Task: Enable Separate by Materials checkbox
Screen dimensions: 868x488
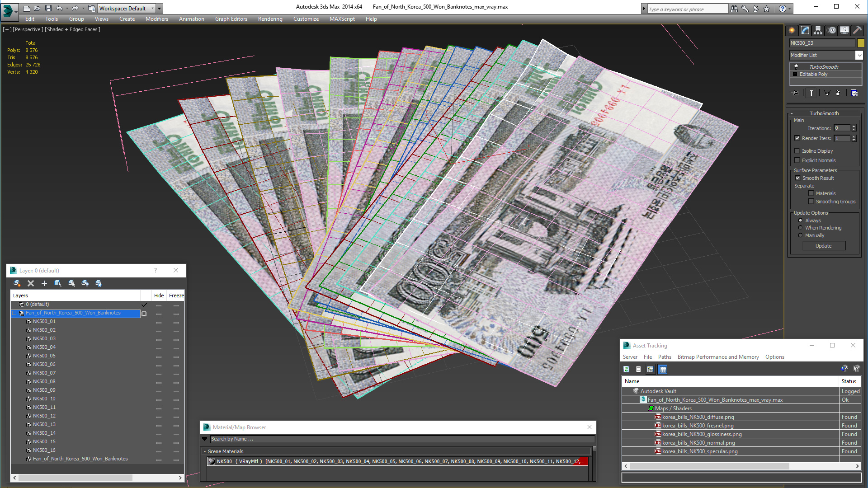Action: point(811,193)
